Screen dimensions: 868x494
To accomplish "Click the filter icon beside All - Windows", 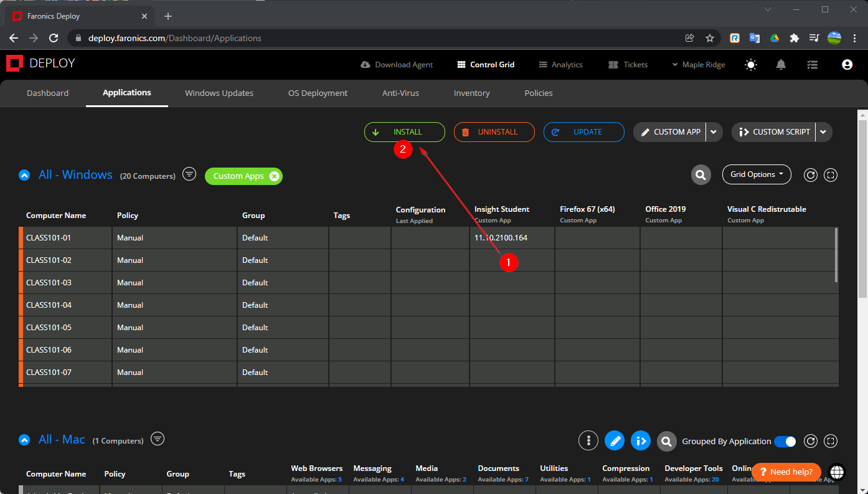I will [x=189, y=174].
